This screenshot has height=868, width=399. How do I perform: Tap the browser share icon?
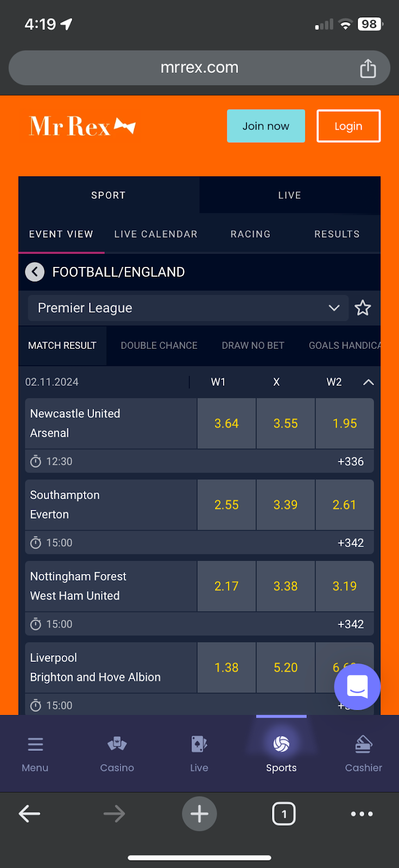point(368,68)
